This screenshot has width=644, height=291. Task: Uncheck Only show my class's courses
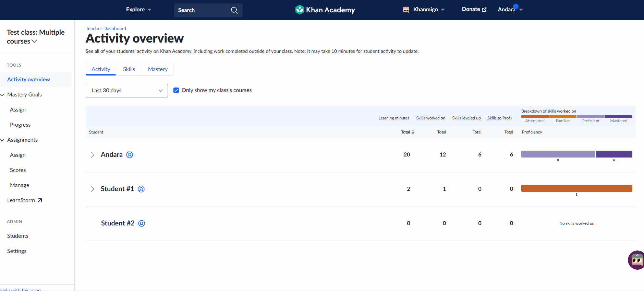click(176, 90)
